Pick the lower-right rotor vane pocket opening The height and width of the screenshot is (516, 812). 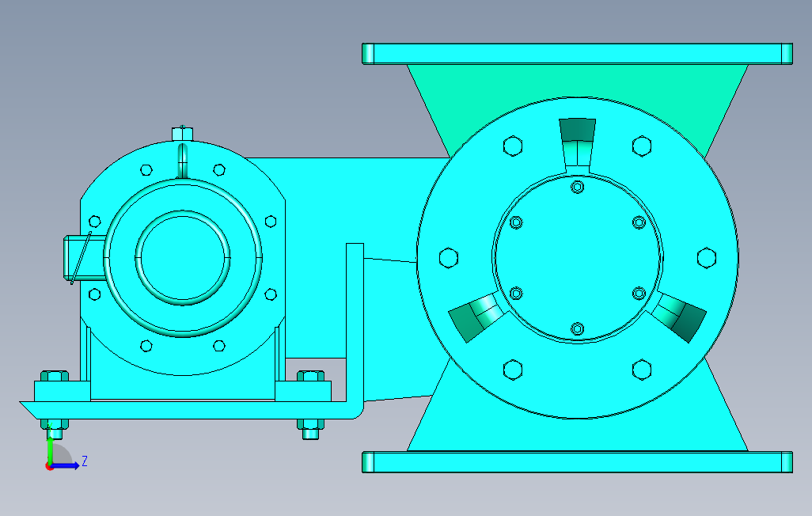677,317
